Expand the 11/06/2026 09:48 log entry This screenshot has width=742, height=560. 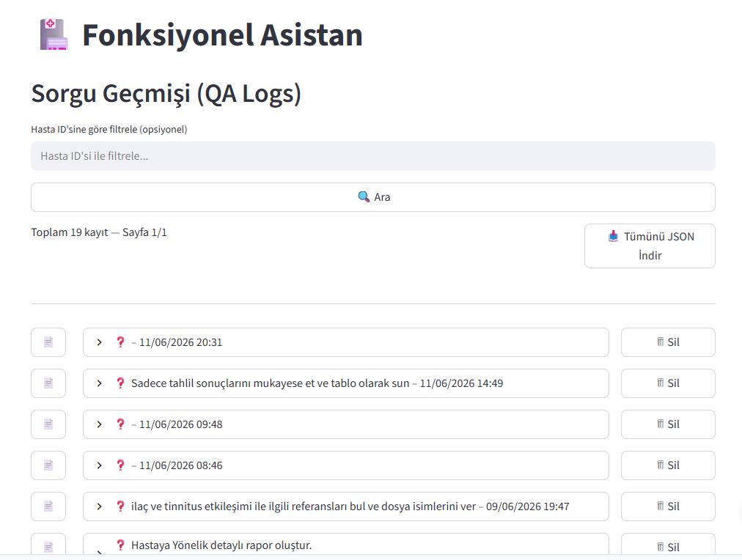(346, 424)
